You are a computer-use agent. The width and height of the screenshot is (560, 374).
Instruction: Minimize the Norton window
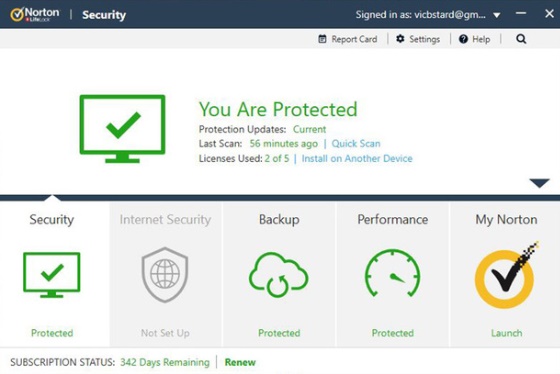tap(521, 14)
